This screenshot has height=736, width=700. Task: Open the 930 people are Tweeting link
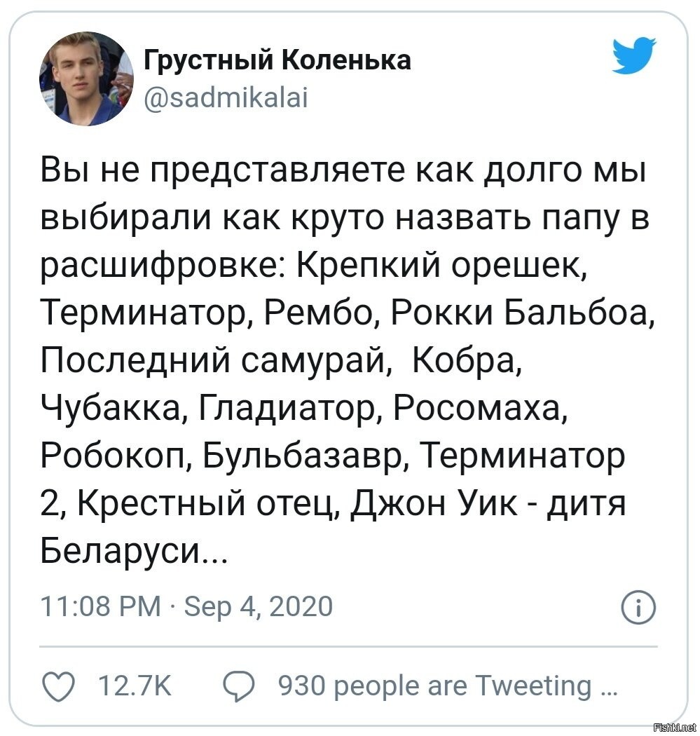tap(446, 686)
